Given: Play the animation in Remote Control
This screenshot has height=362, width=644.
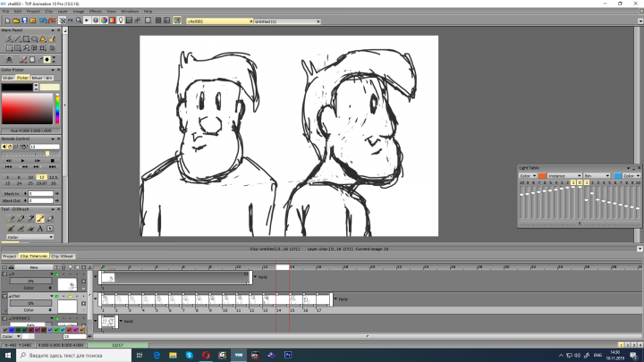Looking at the screenshot, I should click(x=23, y=161).
